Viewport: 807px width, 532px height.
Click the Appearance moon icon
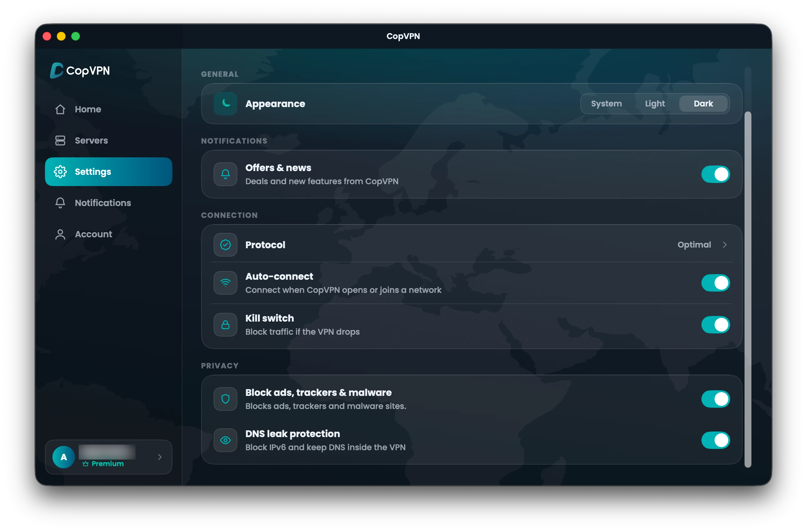coord(225,103)
